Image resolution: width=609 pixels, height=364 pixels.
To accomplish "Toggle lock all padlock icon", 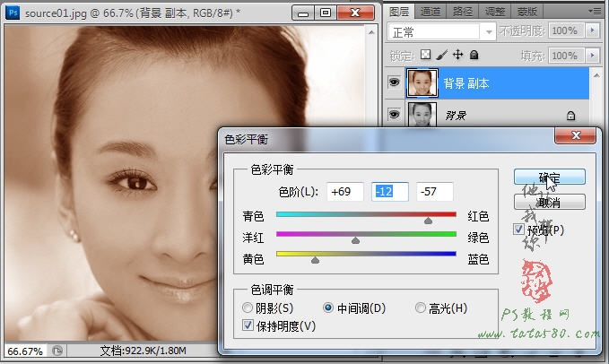I will [x=474, y=55].
